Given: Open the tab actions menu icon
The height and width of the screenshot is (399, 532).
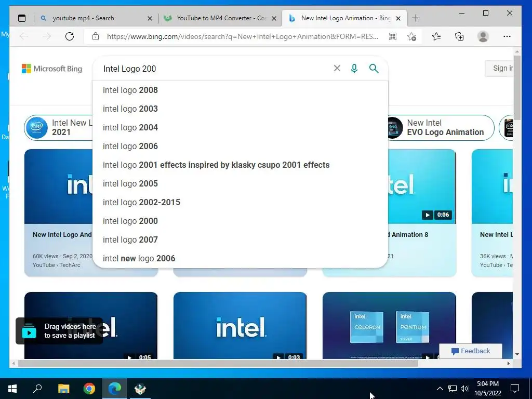Looking at the screenshot, I should click(x=22, y=18).
